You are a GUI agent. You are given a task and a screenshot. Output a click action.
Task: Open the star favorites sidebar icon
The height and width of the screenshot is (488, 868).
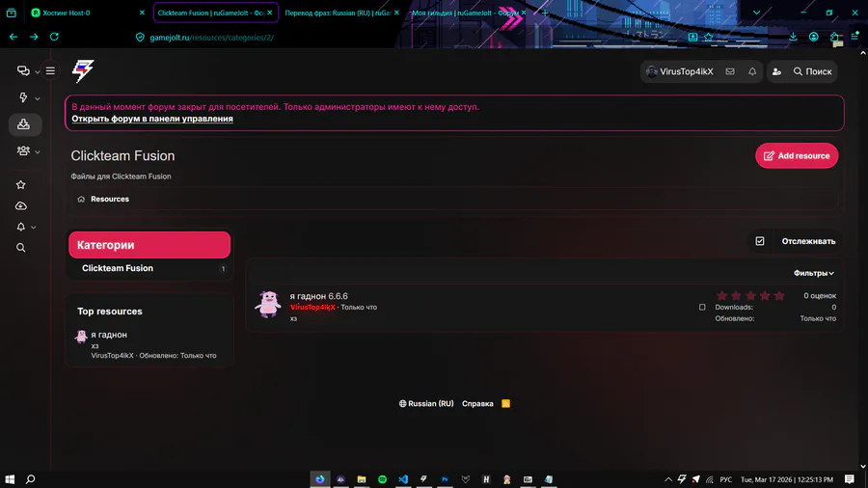click(21, 185)
